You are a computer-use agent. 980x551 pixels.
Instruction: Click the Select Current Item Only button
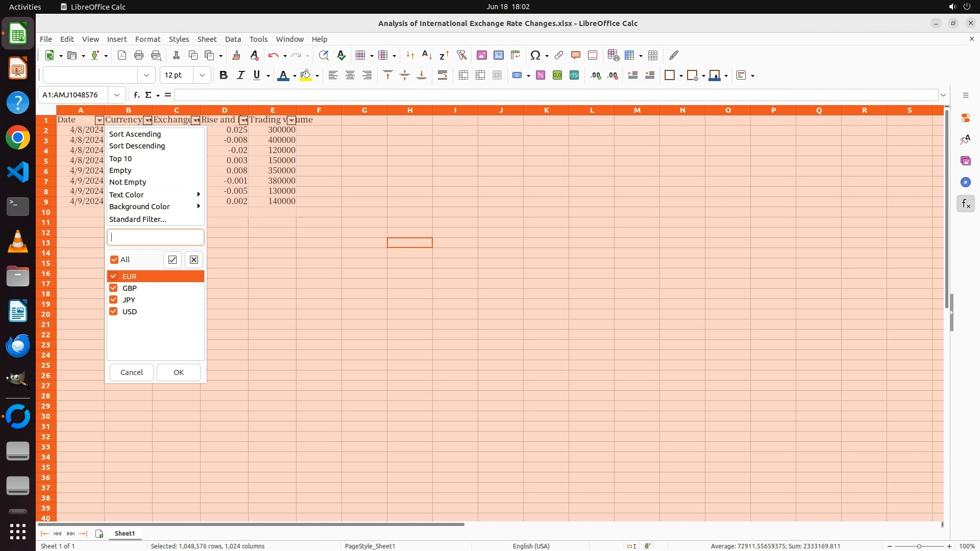click(173, 260)
